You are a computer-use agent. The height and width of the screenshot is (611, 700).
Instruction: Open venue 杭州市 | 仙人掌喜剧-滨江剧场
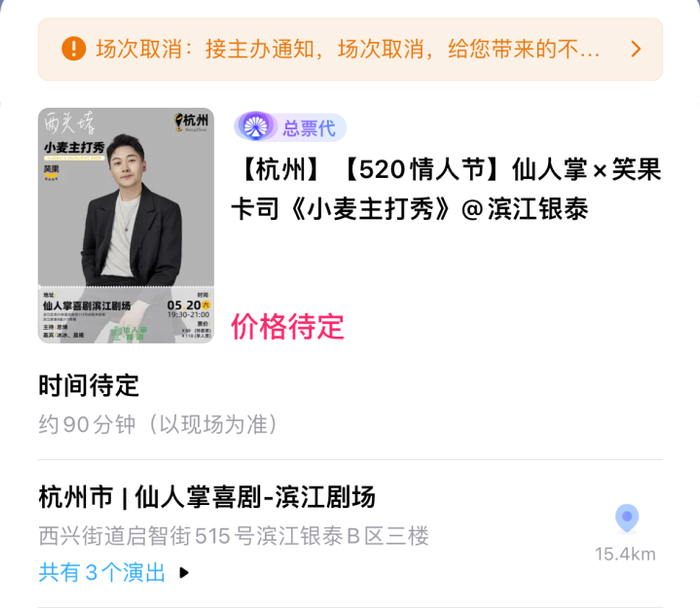pyautogui.click(x=207, y=496)
